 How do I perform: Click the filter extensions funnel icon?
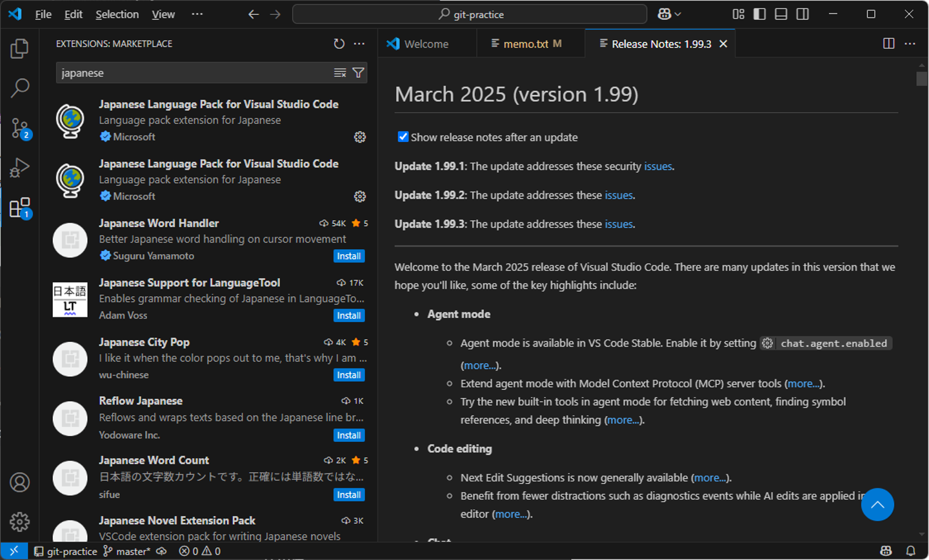pos(358,73)
